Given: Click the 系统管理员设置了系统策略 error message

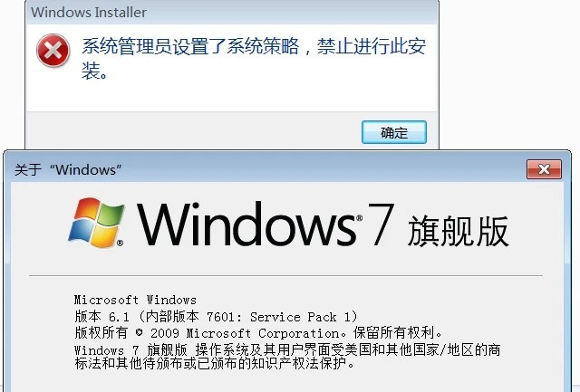Looking at the screenshot, I should pyautogui.click(x=254, y=58).
